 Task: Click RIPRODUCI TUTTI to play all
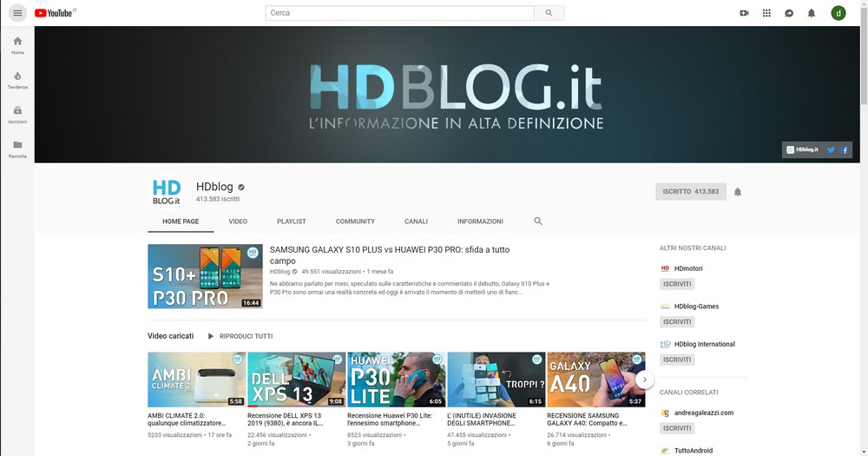tap(240, 336)
